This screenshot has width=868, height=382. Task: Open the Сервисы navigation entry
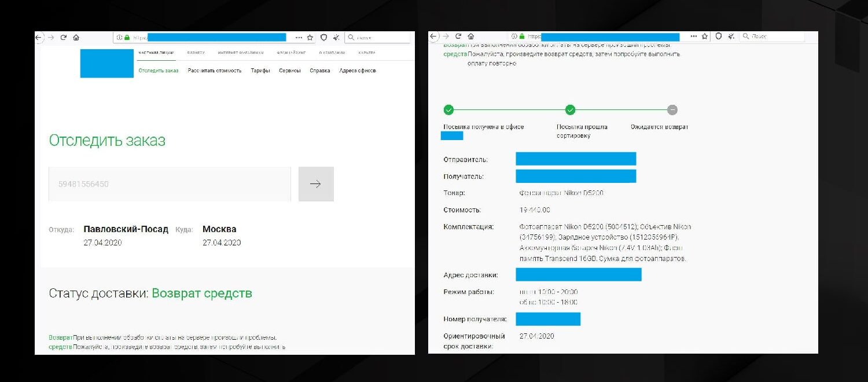(x=290, y=69)
